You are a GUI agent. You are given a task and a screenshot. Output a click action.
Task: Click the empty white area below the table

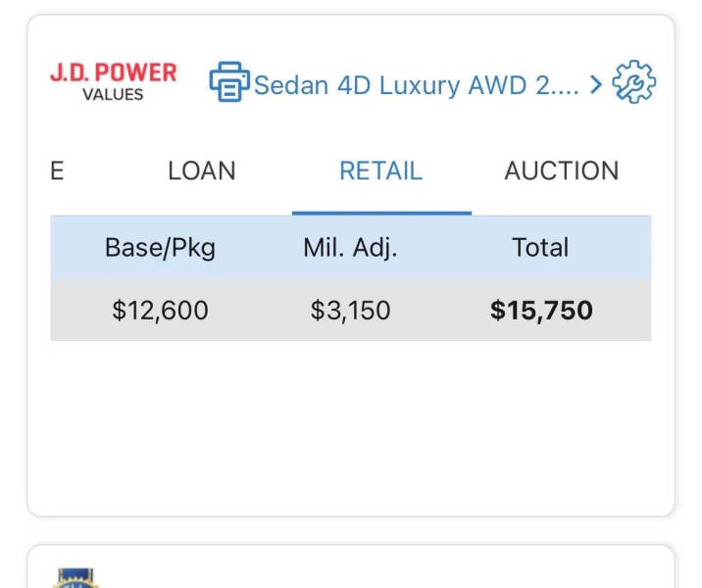[x=350, y=421]
